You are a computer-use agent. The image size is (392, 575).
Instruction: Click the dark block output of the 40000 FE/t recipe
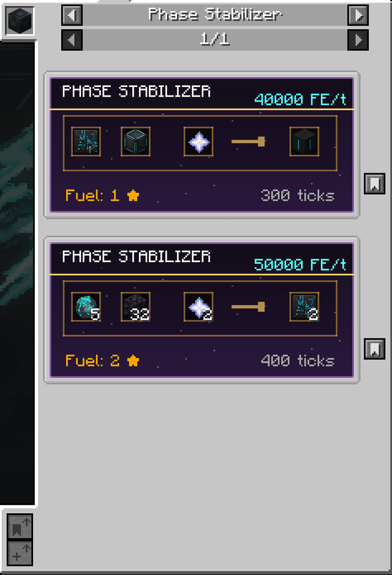[x=304, y=142]
